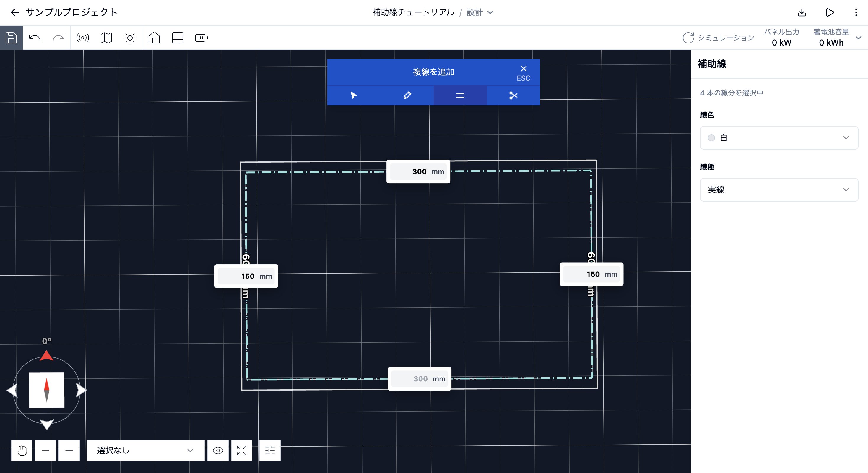Open the 選択なし selection dropdown
868x473 pixels.
tap(146, 450)
